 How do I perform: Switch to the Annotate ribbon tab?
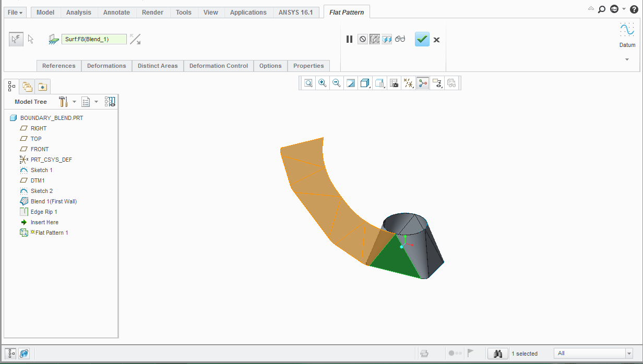[116, 12]
